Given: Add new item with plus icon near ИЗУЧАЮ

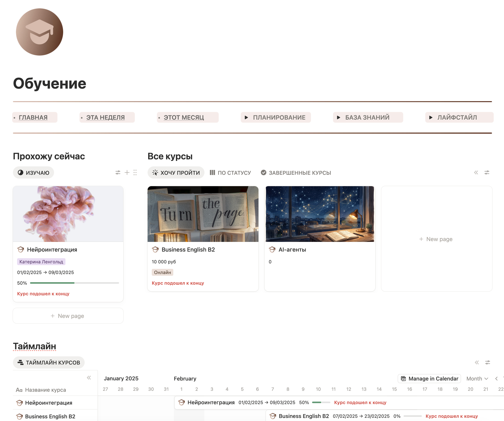Looking at the screenshot, I should point(127,173).
